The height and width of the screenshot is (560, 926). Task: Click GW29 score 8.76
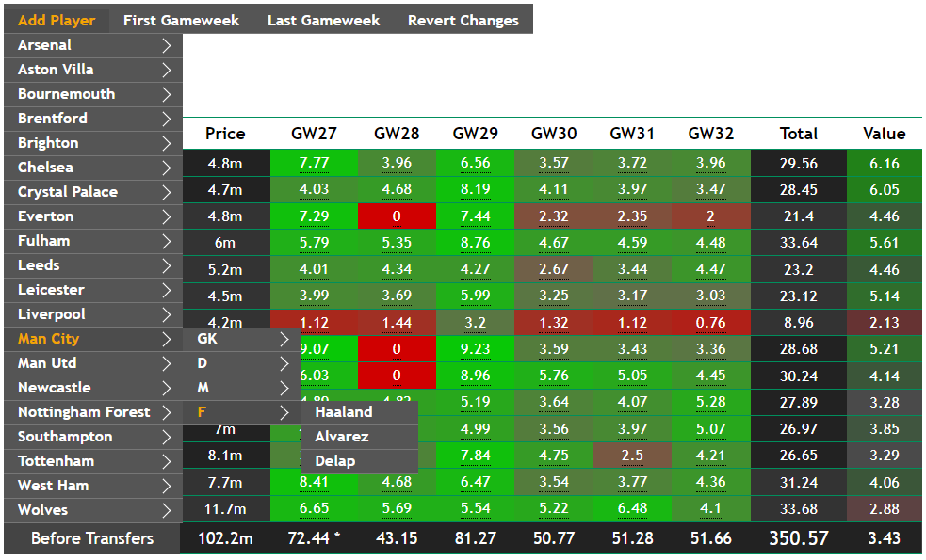point(476,243)
